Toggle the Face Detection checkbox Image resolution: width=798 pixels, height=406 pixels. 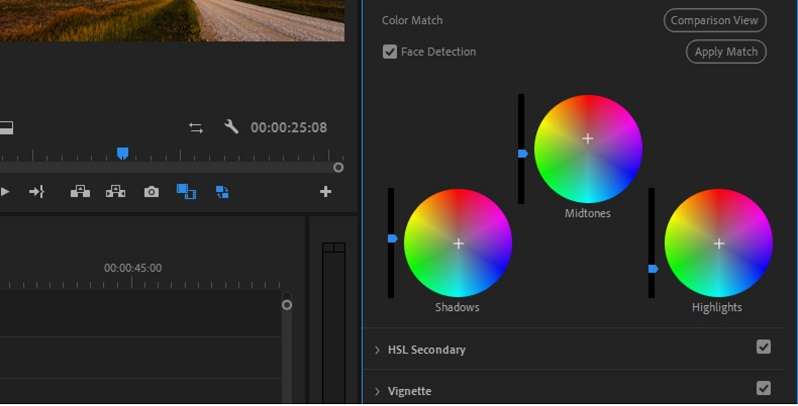[x=390, y=52]
